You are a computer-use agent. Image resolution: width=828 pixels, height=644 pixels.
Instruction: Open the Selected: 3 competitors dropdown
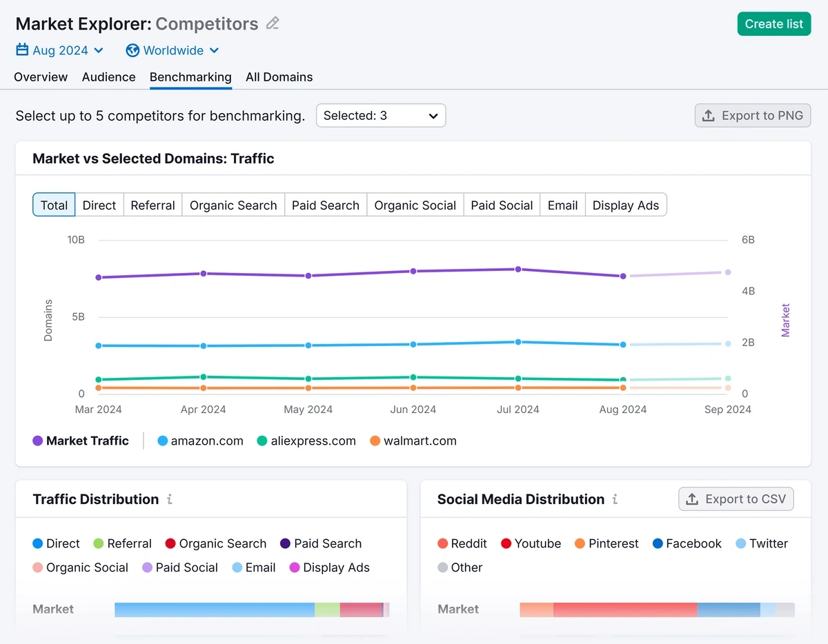(x=381, y=116)
